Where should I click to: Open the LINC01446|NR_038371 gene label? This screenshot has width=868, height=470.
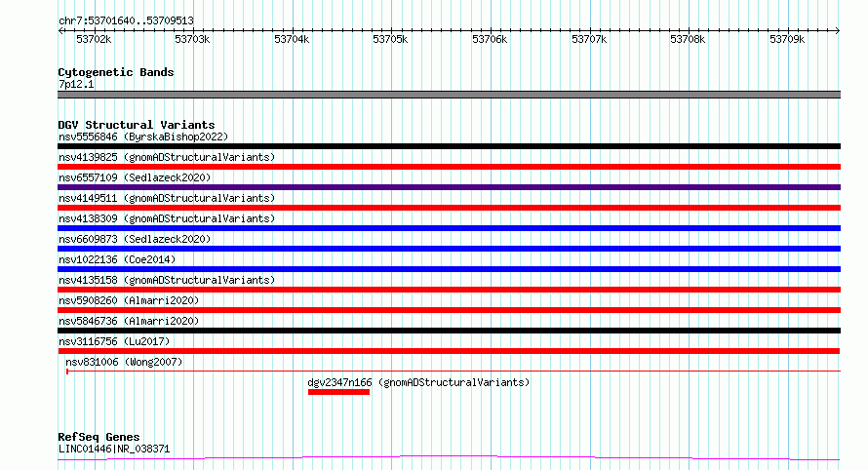tap(114, 449)
